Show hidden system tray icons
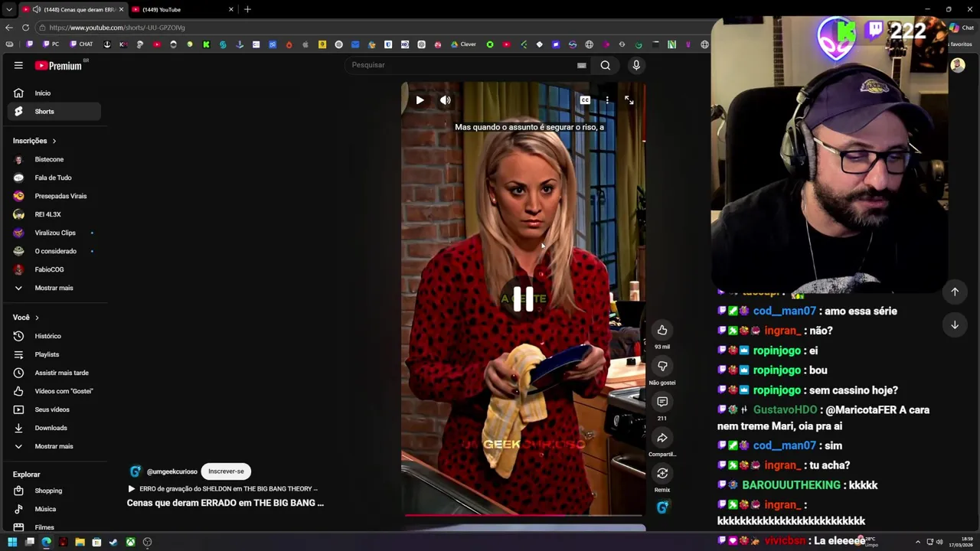The height and width of the screenshot is (551, 980). [x=918, y=542]
